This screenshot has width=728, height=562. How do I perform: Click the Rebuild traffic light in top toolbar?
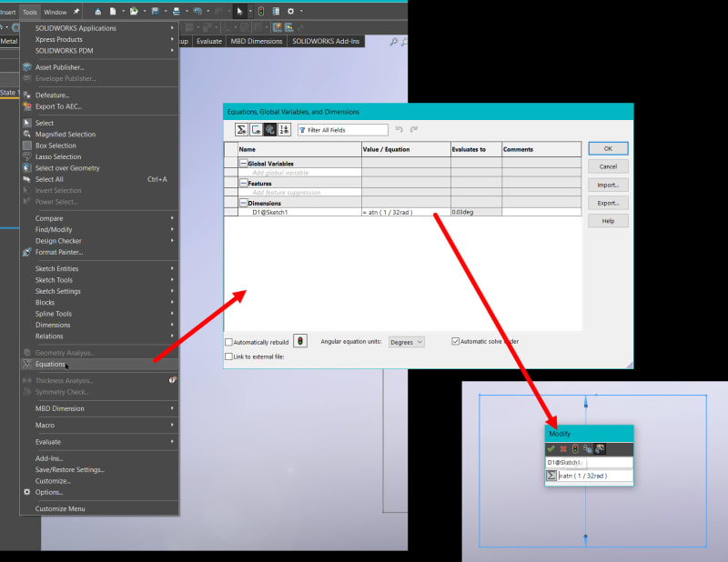[x=261, y=11]
